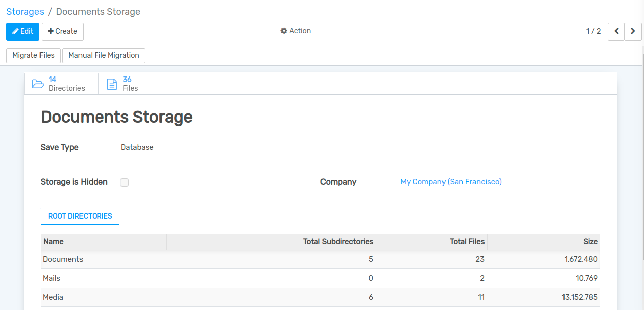The image size is (644, 310).
Task: Open the Files document icon stat
Action: click(112, 84)
